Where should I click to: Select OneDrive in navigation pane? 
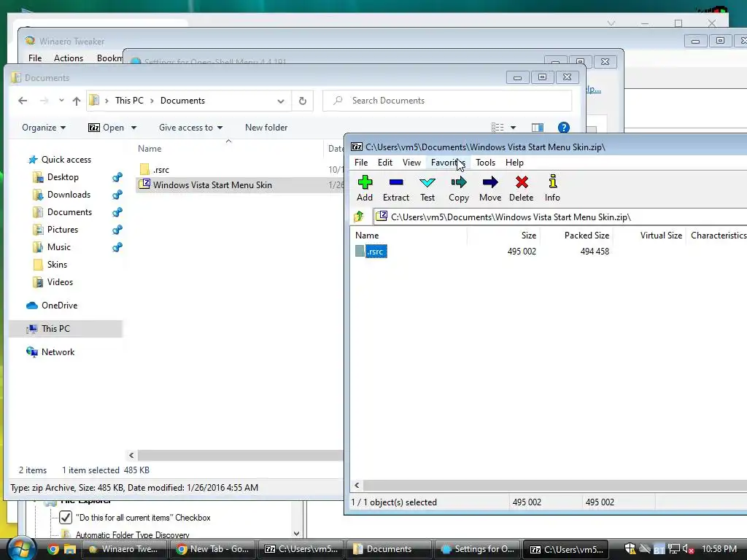[x=59, y=306]
